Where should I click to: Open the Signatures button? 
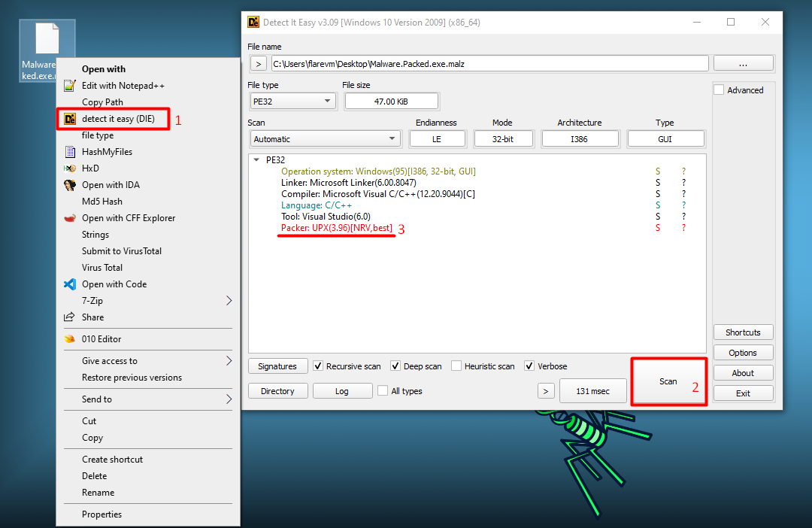(x=277, y=366)
